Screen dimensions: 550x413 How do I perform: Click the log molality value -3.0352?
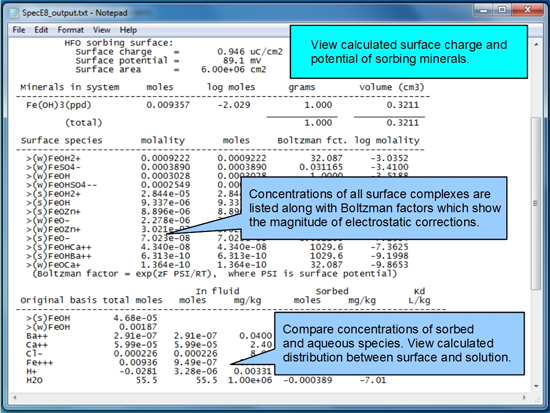pyautogui.click(x=389, y=158)
